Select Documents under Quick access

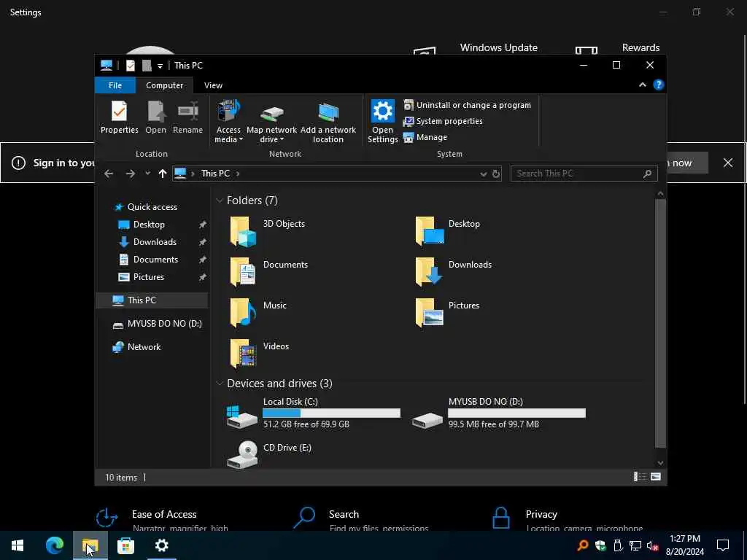155,260
